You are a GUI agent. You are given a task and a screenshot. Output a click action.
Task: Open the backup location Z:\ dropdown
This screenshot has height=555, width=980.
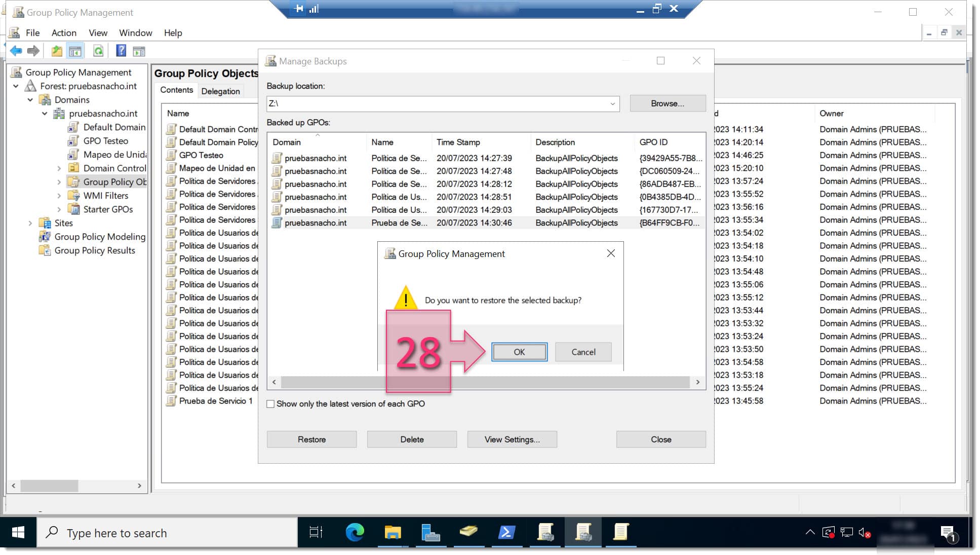[x=611, y=103]
